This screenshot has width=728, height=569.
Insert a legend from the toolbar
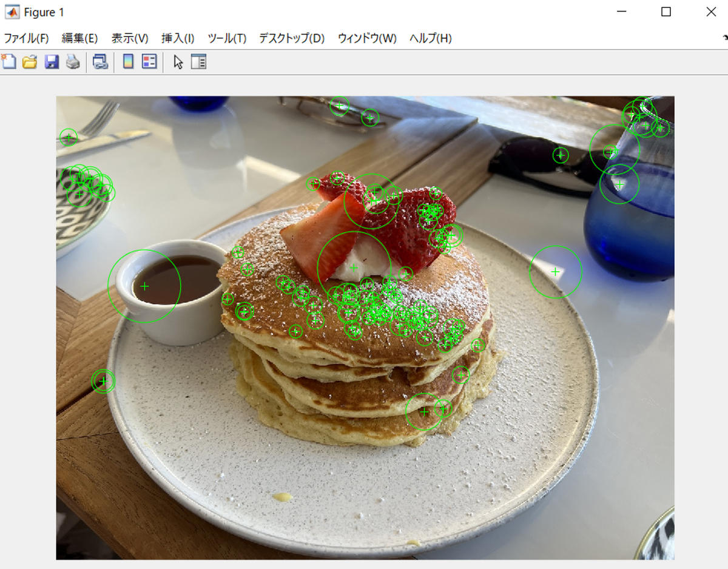pyautogui.click(x=149, y=61)
